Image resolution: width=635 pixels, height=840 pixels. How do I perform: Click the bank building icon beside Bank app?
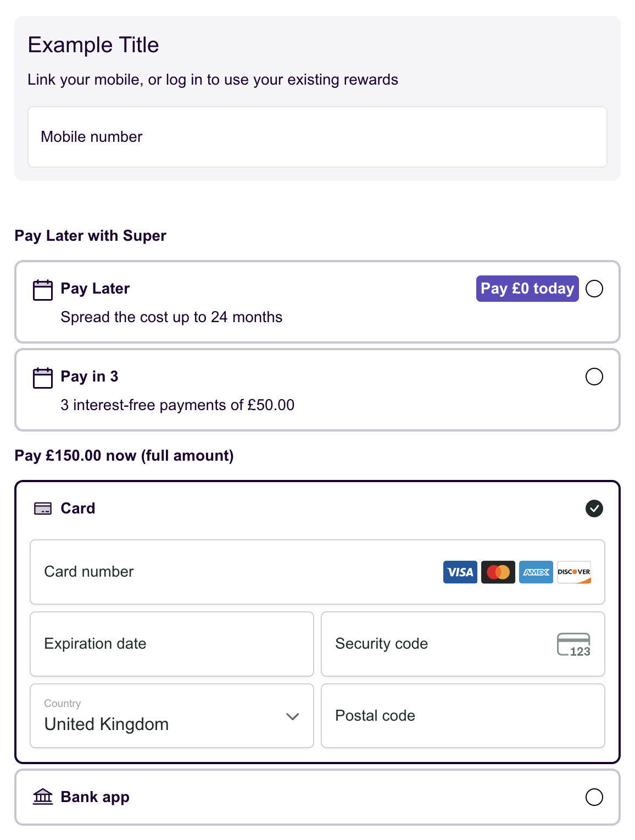pyautogui.click(x=42, y=797)
